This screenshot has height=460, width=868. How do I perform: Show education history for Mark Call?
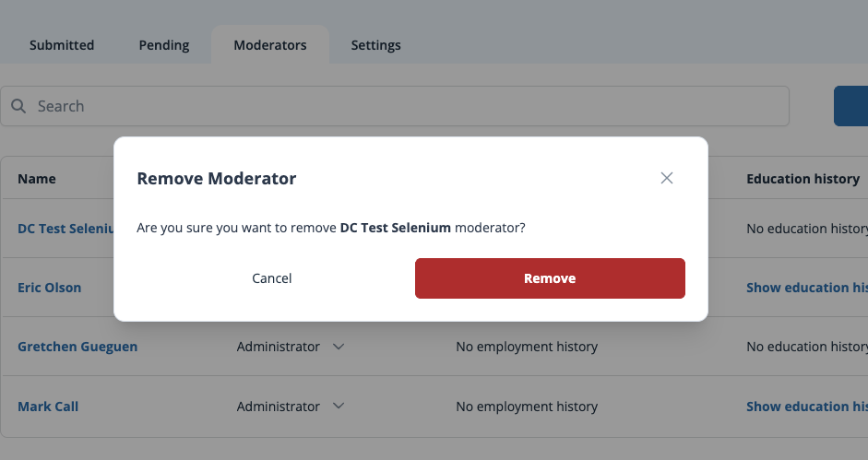point(805,407)
